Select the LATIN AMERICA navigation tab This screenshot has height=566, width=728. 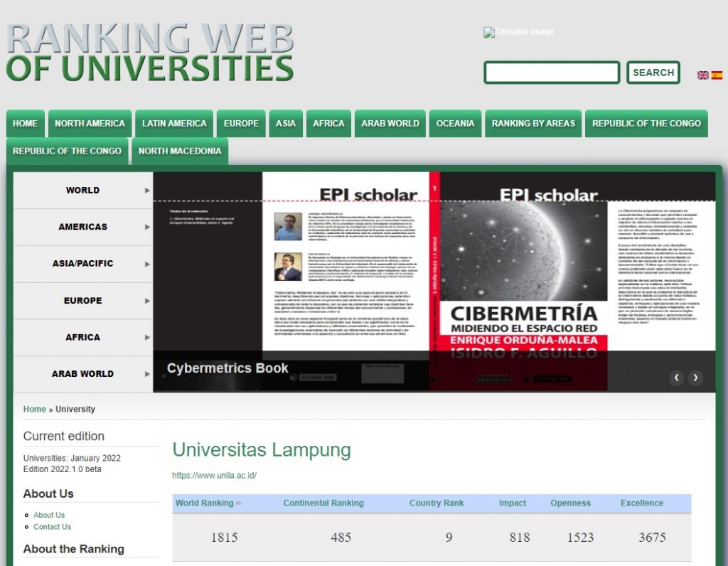[174, 124]
